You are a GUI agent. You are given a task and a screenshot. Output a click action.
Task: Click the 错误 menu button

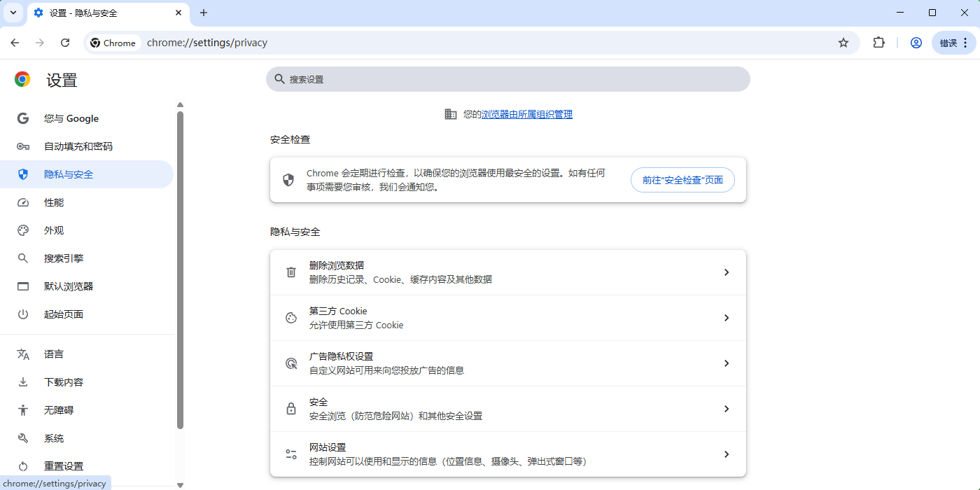pyautogui.click(x=953, y=43)
